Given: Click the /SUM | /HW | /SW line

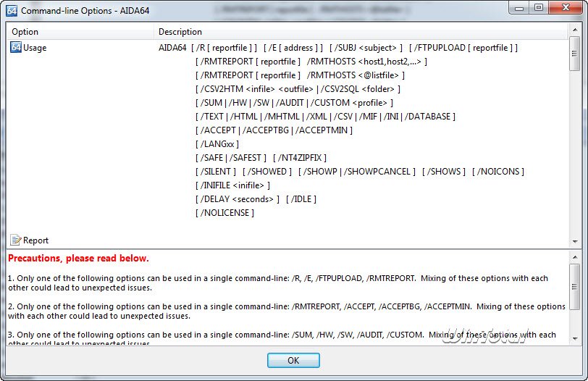Looking at the screenshot, I should click(x=294, y=103).
